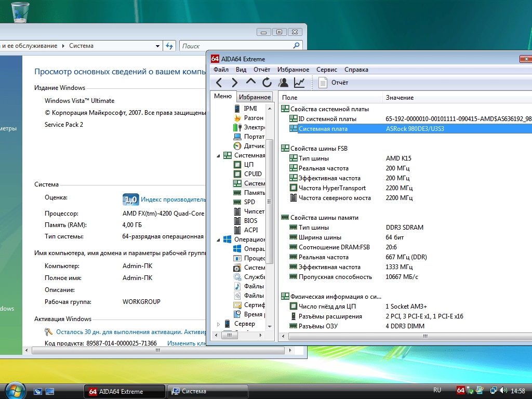Select Портативный ПК laptop item
Image resolution: width=532 pixels, height=399 pixels.
[x=249, y=137]
